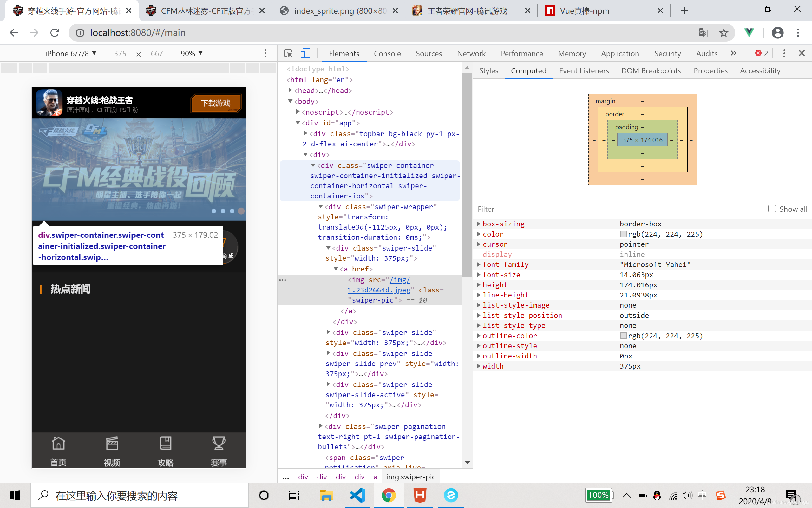Click the color property rgb swatch
Screen dimensions: 812x508
pos(623,234)
